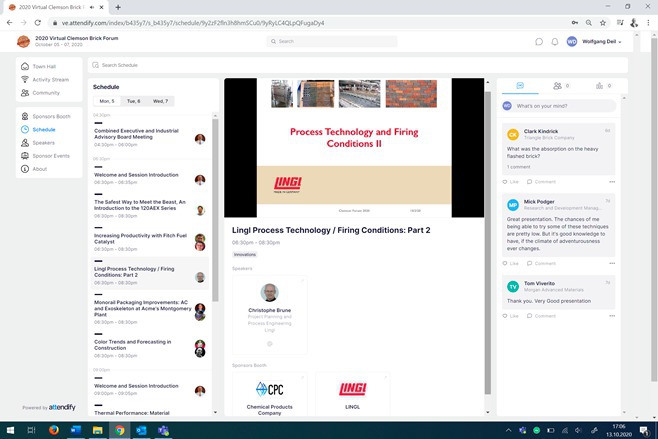
Task: View 1 comment on Clark Kindrick's post
Action: click(519, 167)
